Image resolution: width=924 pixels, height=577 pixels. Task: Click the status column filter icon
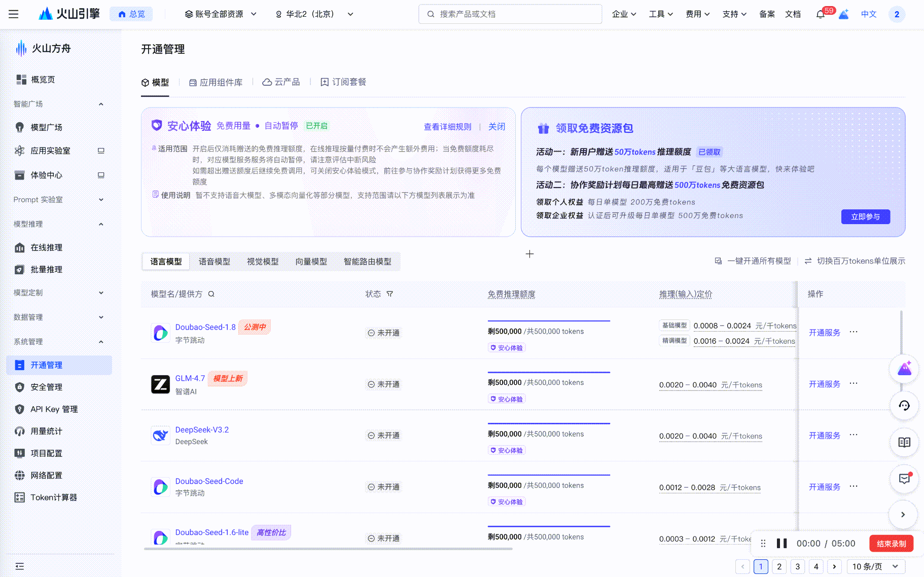click(x=389, y=294)
